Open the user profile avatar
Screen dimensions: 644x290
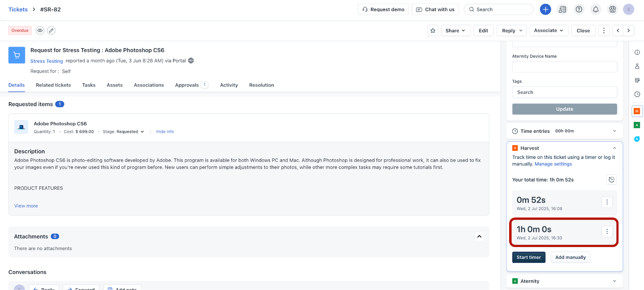[629, 9]
